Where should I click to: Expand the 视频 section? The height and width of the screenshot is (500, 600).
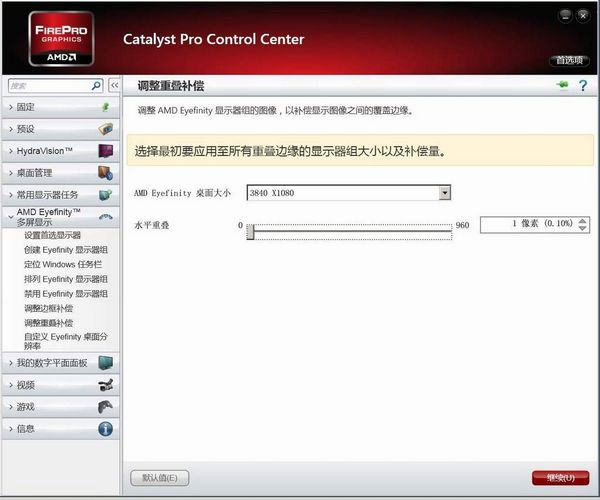point(11,385)
